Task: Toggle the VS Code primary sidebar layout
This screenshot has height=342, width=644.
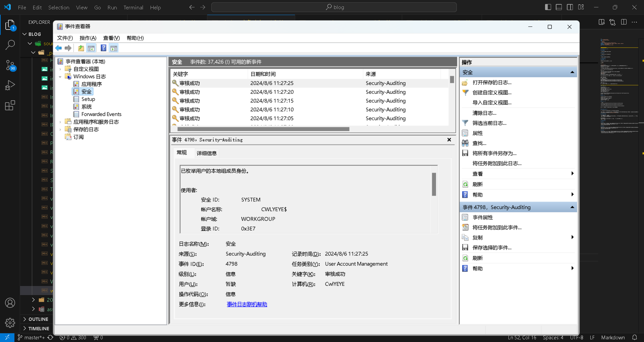Action: 548,7
